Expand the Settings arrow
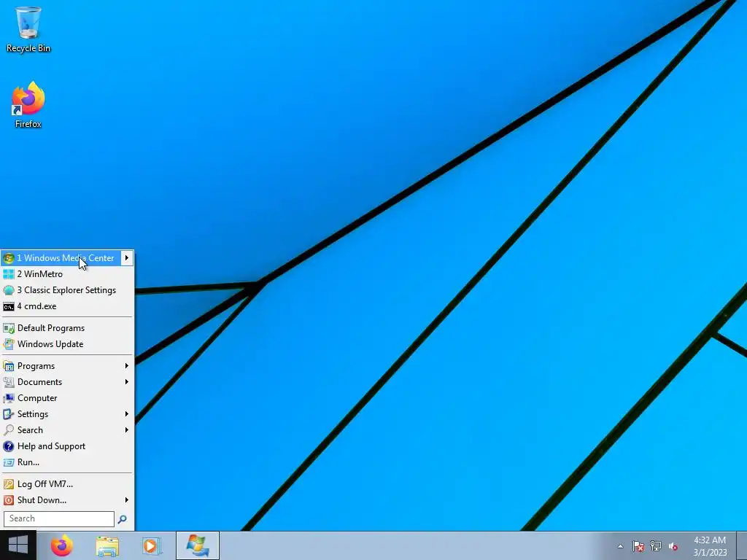 pyautogui.click(x=127, y=414)
